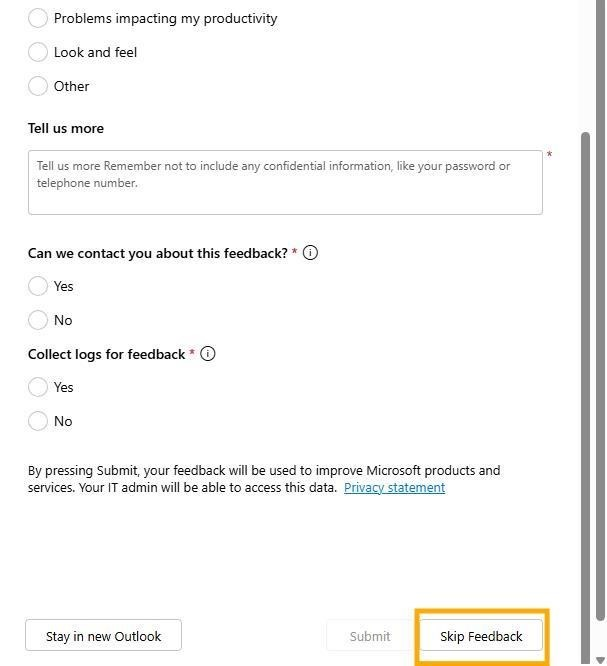Select the 'Look and feel' radio button
Viewport: 607px width, 666px height.
click(37, 52)
